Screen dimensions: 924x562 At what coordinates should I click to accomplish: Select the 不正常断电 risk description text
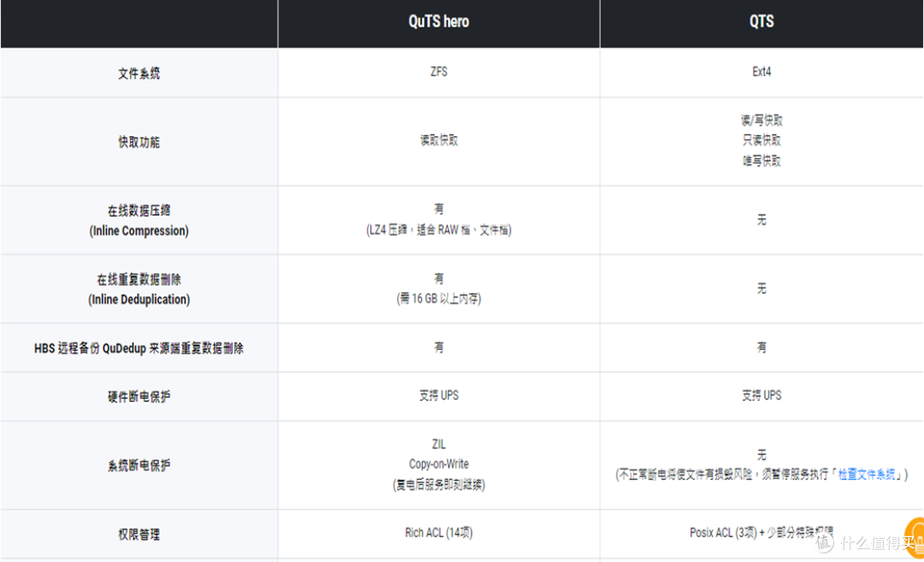pos(761,474)
